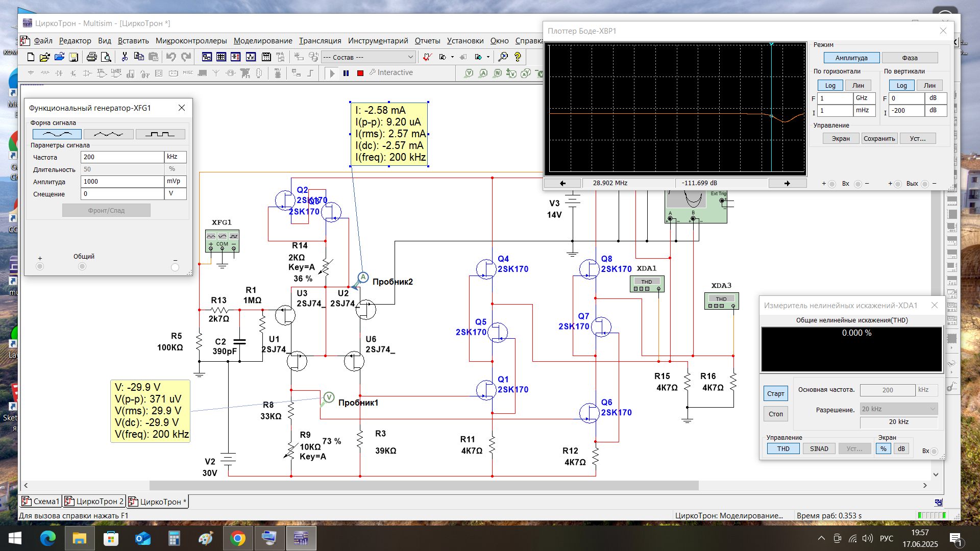The image size is (980, 551).
Task: Click the yellow help question mark icon
Action: coord(518,57)
